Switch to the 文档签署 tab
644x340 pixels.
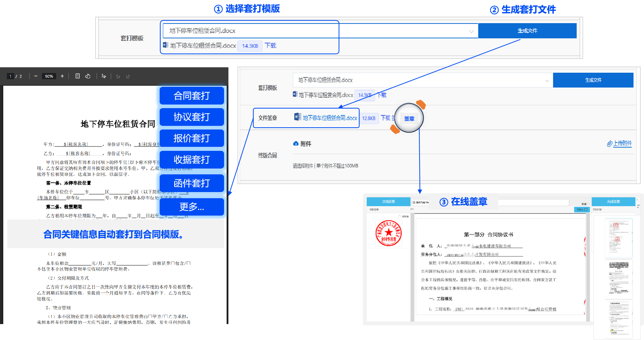click(x=388, y=201)
